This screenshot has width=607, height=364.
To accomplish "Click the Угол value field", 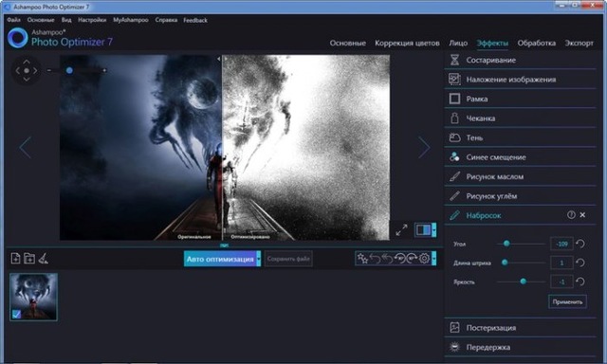I will point(561,244).
